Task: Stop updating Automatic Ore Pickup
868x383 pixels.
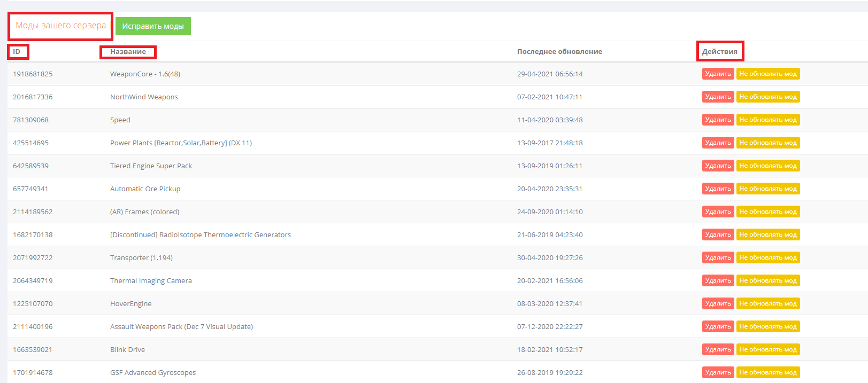Action: (768, 189)
